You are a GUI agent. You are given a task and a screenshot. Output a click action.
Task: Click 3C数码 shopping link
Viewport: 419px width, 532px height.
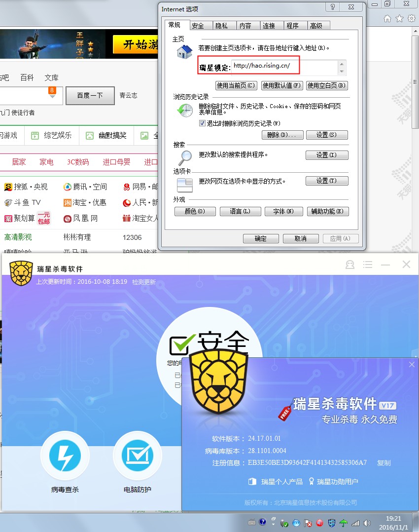[x=78, y=162]
